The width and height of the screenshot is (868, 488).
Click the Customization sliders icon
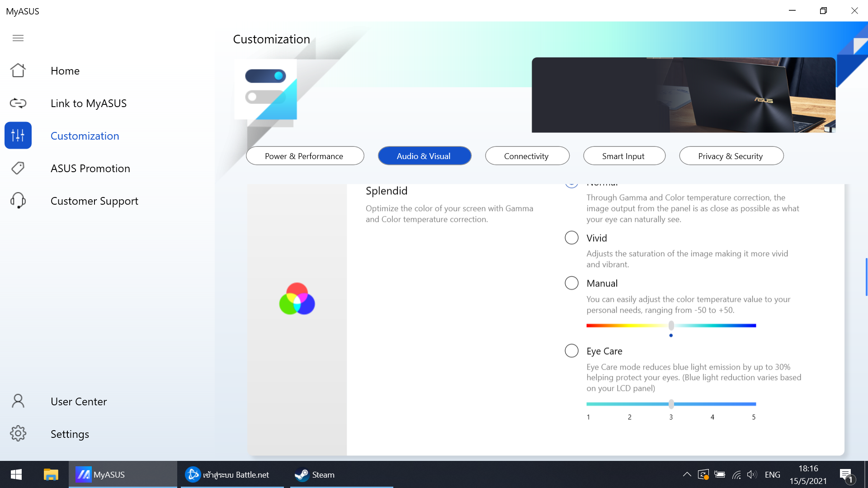click(18, 135)
